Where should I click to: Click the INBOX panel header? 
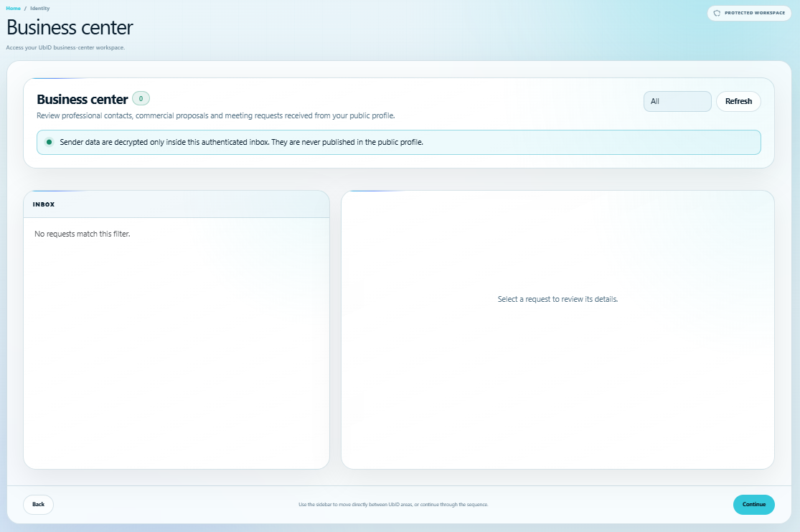tap(176, 204)
